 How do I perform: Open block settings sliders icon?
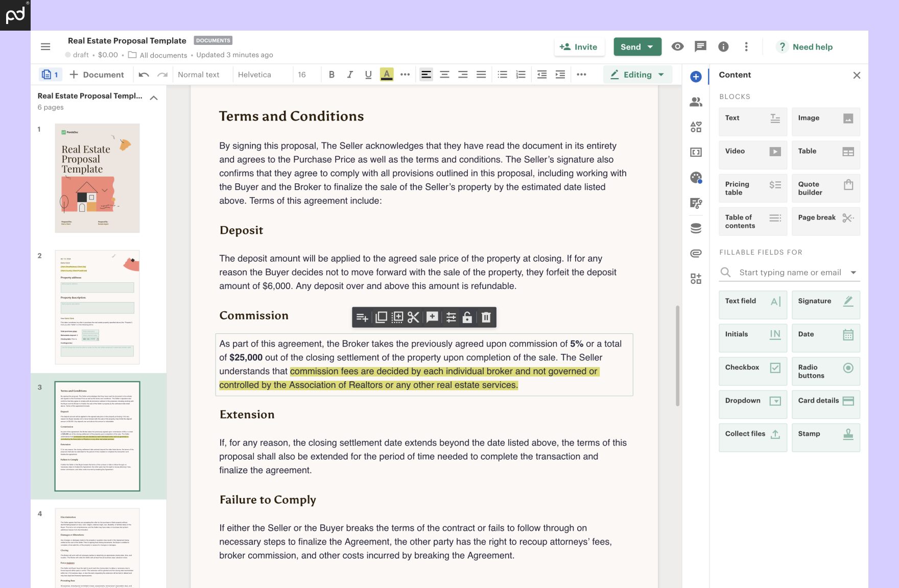(x=451, y=317)
